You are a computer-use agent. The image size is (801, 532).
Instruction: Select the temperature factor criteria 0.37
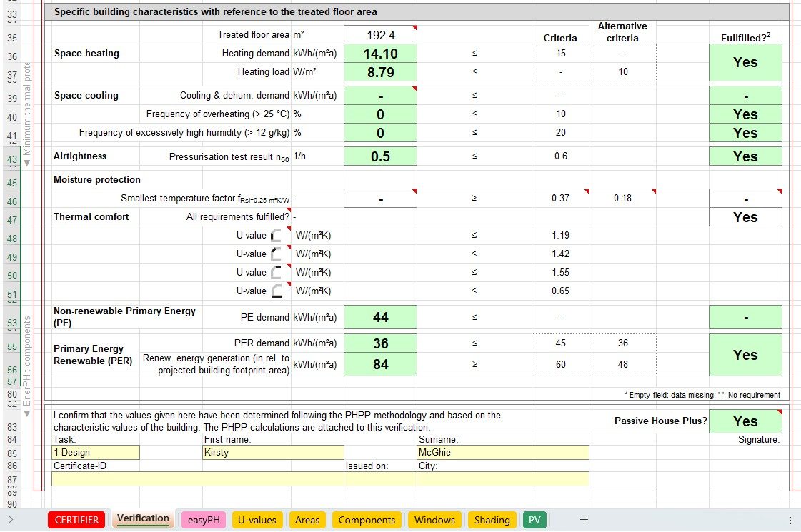coord(560,198)
